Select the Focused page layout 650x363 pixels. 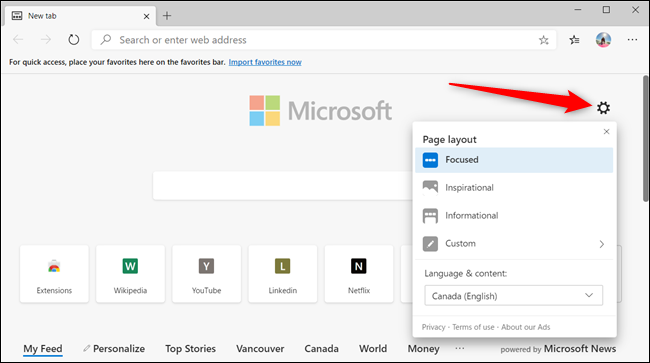(514, 160)
